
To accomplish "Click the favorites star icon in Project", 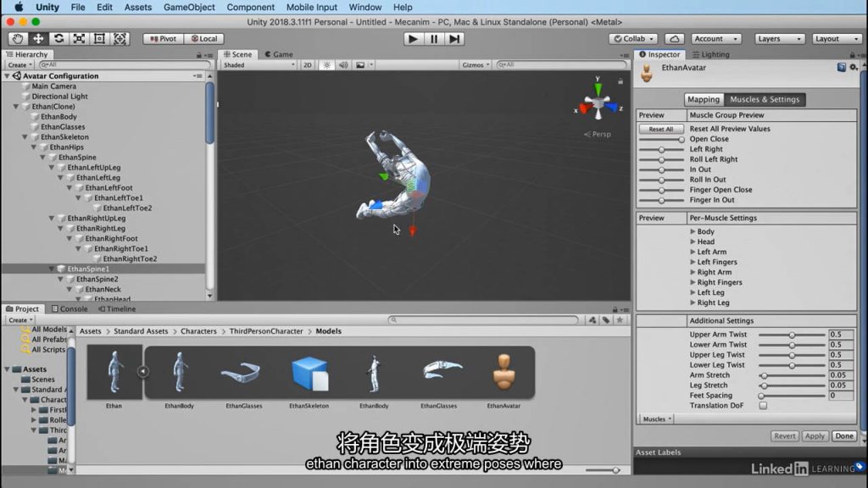I will pyautogui.click(x=620, y=319).
